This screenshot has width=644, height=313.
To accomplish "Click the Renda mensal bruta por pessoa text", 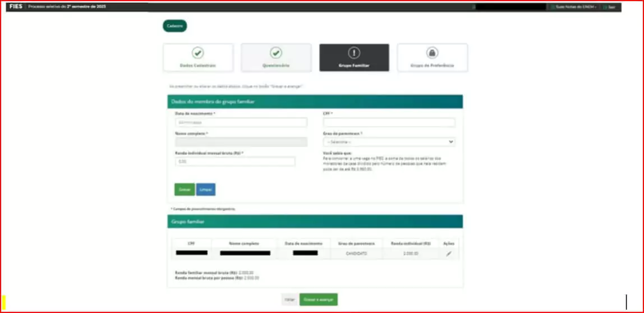I will point(217,278).
